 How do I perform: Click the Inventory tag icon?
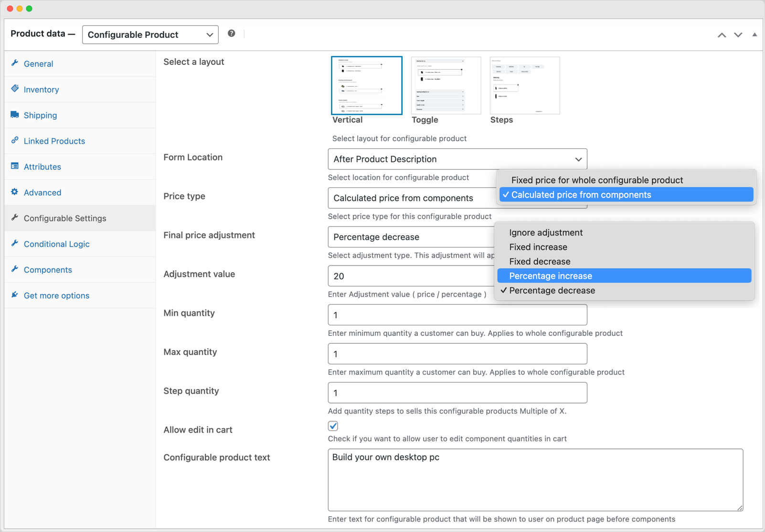coord(15,89)
